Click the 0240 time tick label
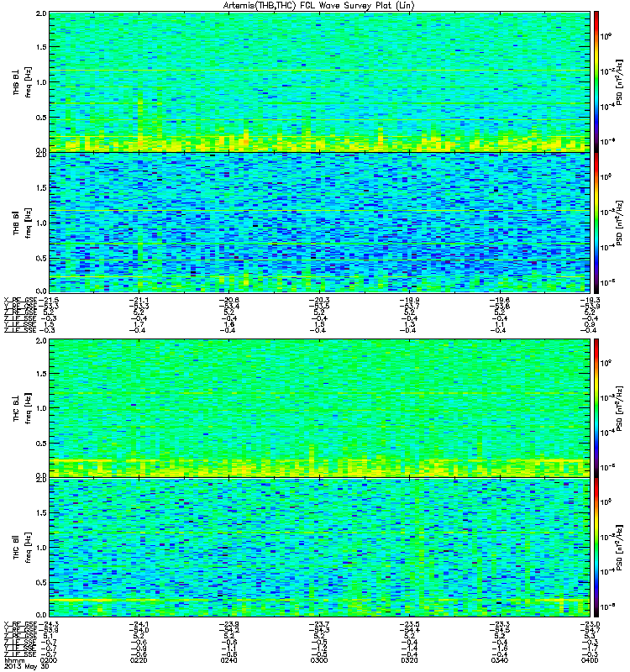This screenshot has height=672, width=630. pyautogui.click(x=229, y=660)
